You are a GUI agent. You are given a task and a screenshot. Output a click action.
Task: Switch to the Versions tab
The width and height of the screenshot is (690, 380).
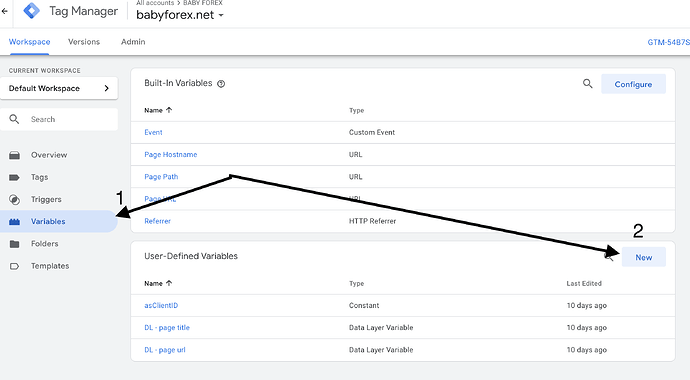point(84,42)
